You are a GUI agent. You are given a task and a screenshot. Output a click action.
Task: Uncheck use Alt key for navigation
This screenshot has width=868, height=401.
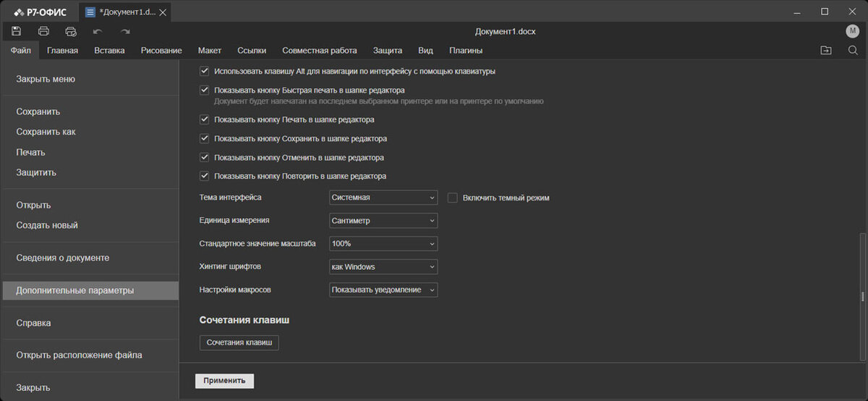[x=204, y=71]
